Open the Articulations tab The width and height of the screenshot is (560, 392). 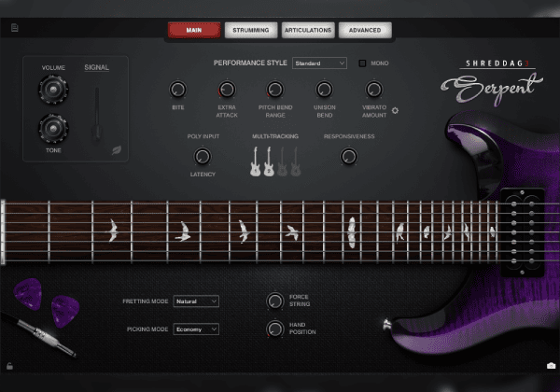tap(307, 30)
